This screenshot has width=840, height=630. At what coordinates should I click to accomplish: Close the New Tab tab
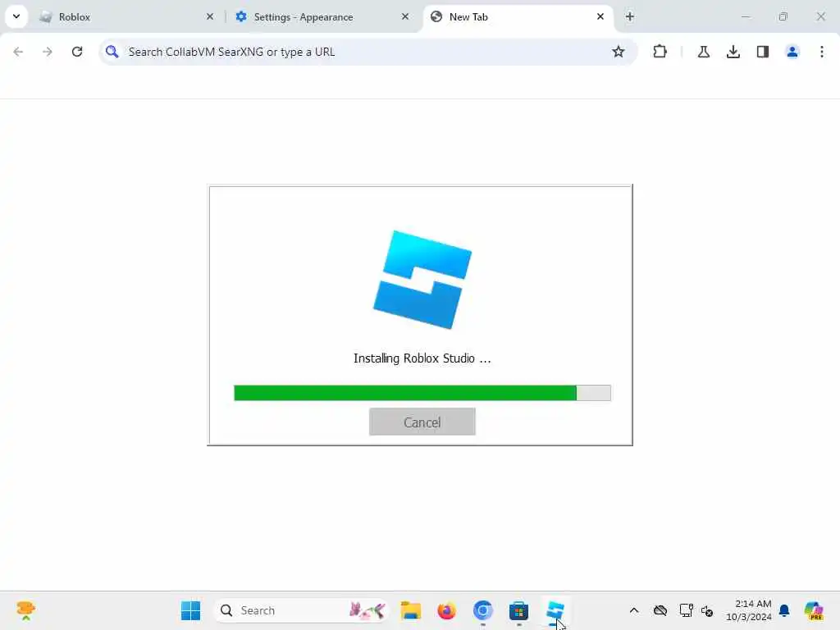[600, 16]
